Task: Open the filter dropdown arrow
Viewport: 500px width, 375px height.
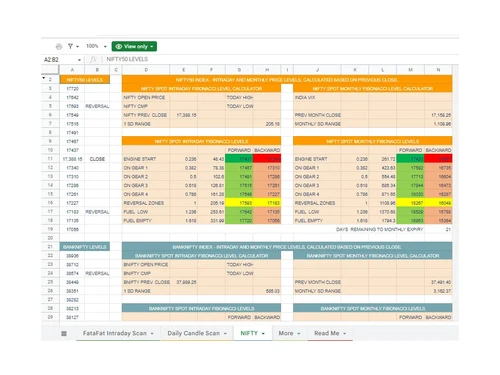Action: click(x=77, y=47)
